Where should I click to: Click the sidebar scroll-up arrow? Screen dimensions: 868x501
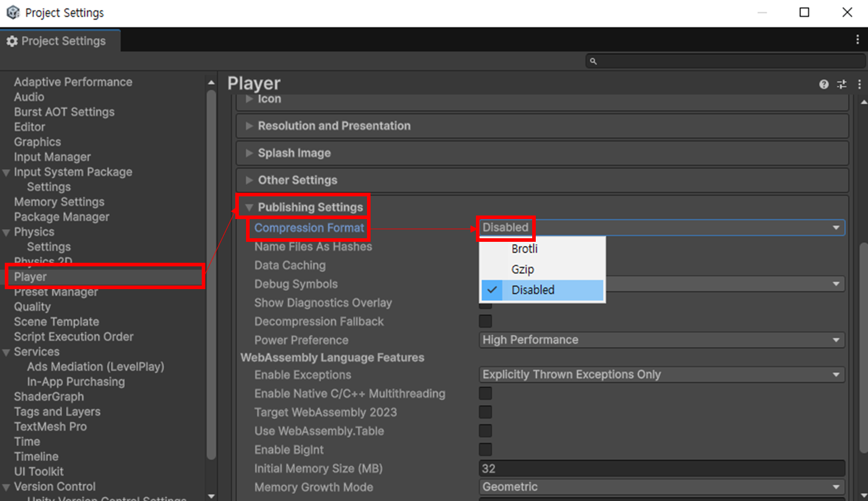pos(211,82)
